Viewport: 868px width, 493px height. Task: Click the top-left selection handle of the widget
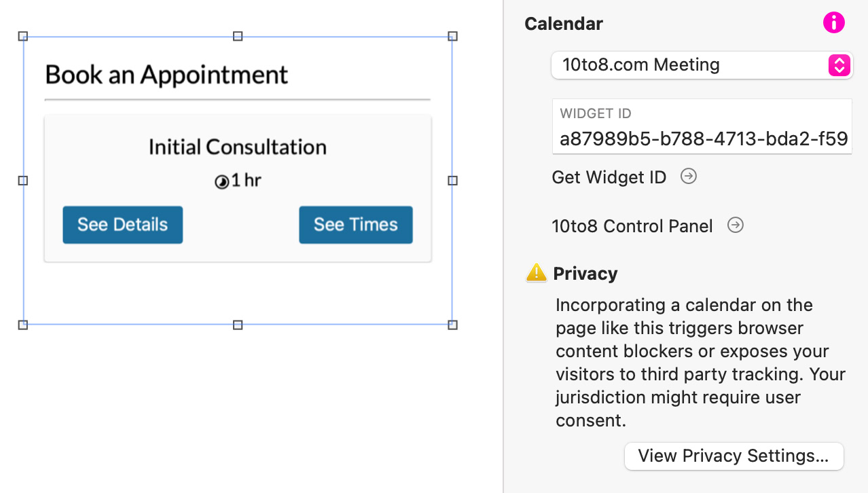click(x=23, y=36)
